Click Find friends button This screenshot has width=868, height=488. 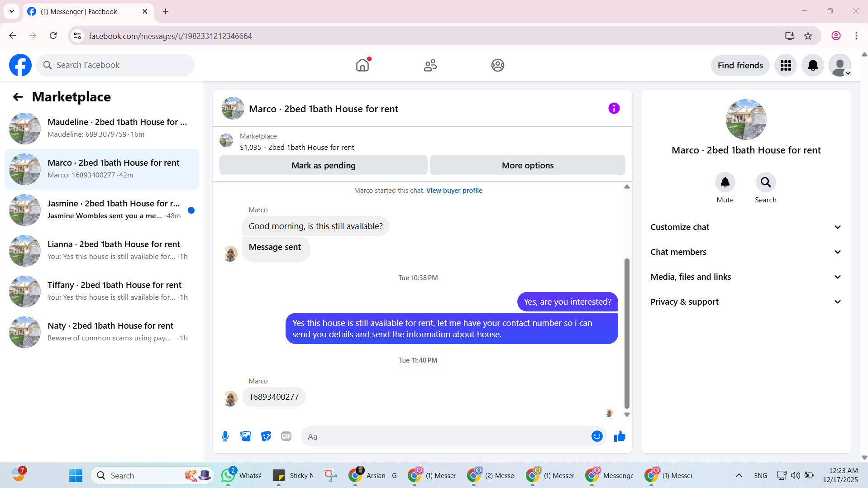coord(740,66)
